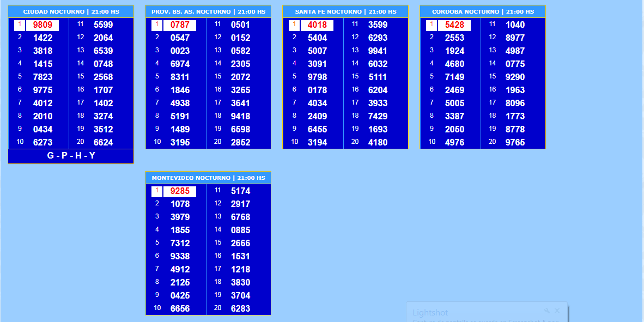The height and width of the screenshot is (322, 644).
Task: Select Montevideo position 10 number 6656
Action: pyautogui.click(x=180, y=308)
